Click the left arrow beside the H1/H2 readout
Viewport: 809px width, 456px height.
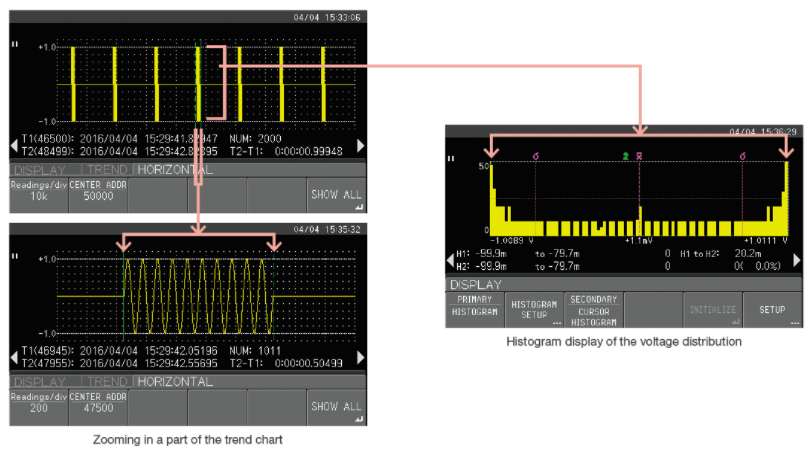tap(450, 260)
